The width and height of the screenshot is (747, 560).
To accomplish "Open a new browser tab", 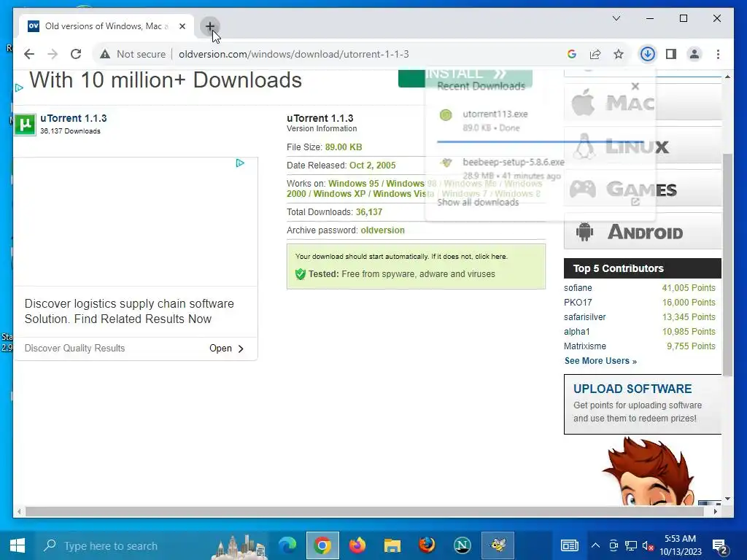I will (x=209, y=26).
